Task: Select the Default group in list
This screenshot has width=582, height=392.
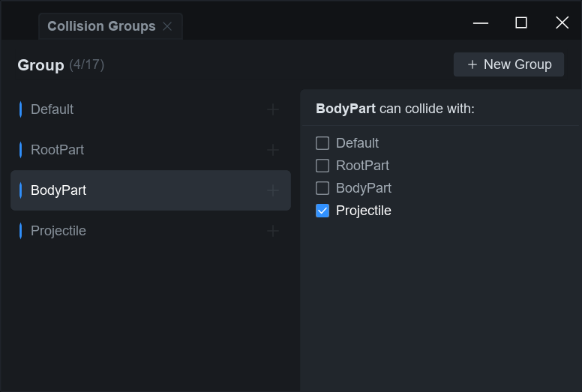Action: click(52, 109)
